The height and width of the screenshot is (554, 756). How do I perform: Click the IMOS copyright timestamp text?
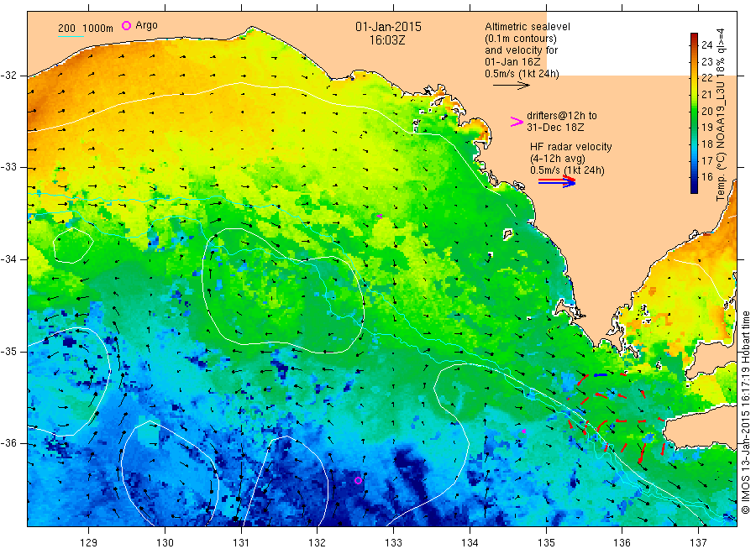pyautogui.click(x=745, y=412)
